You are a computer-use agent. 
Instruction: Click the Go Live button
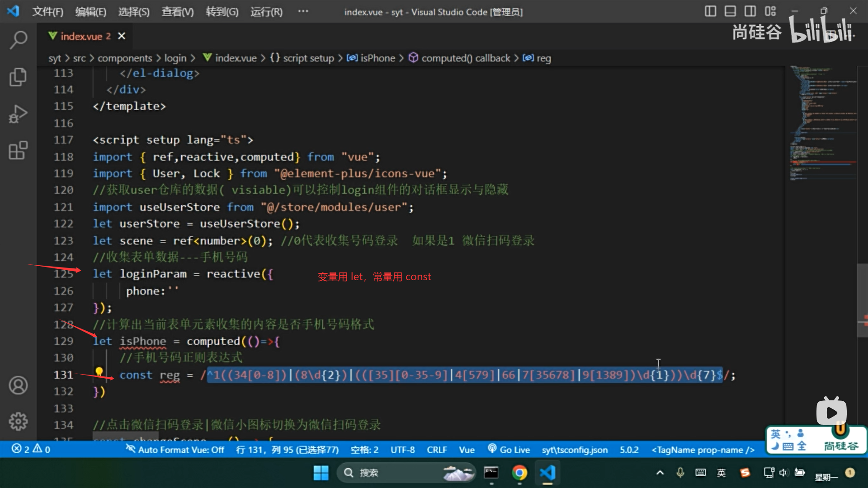pos(509,450)
